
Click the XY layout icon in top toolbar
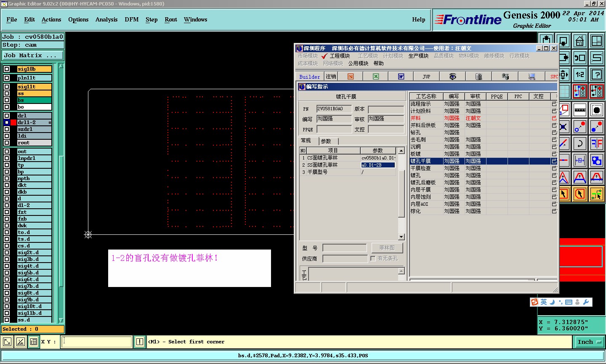click(x=597, y=41)
